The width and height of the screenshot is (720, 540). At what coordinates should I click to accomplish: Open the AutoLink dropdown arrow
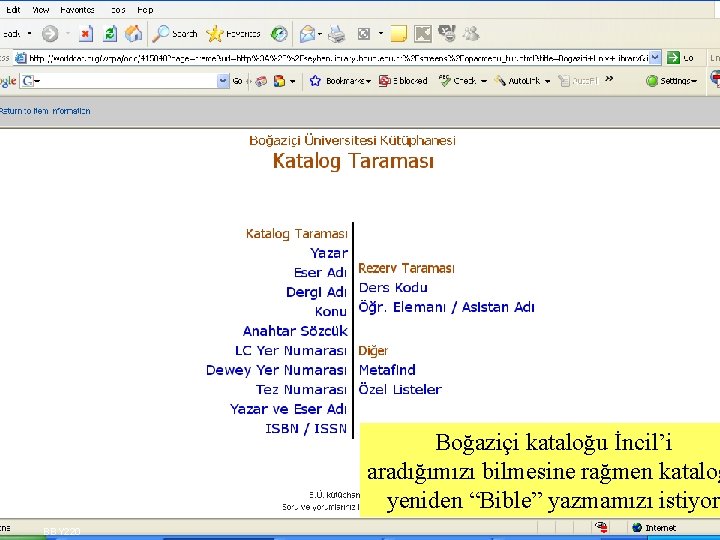tap(547, 81)
